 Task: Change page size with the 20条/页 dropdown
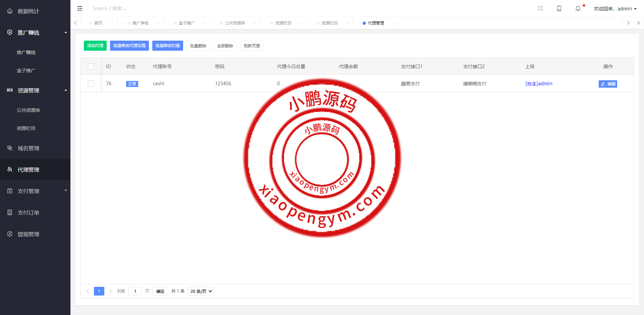click(200, 291)
